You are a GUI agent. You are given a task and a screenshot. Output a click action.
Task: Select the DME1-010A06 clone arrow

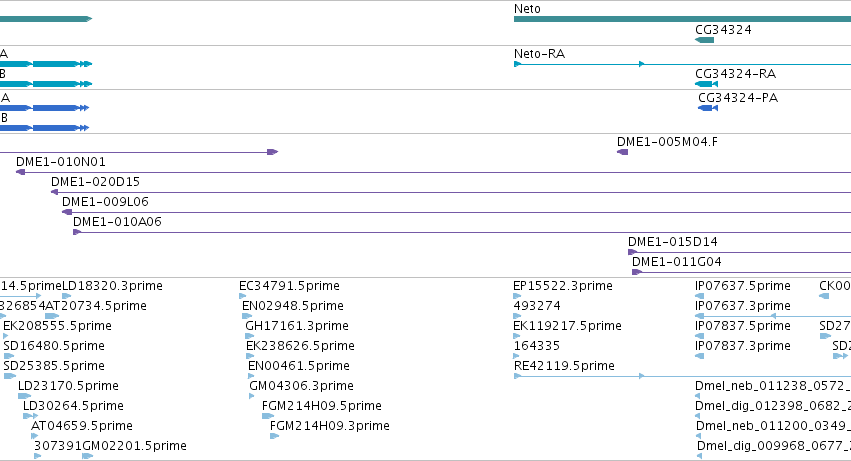pos(77,232)
